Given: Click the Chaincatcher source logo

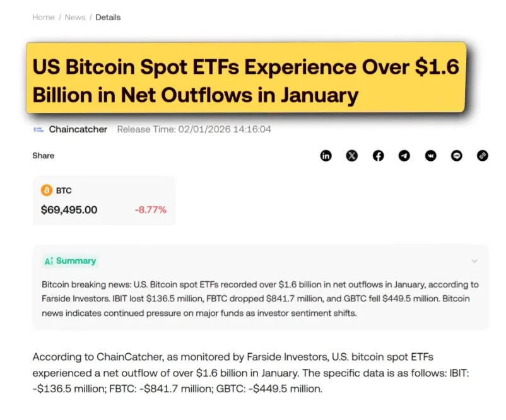Looking at the screenshot, I should pyautogui.click(x=38, y=129).
